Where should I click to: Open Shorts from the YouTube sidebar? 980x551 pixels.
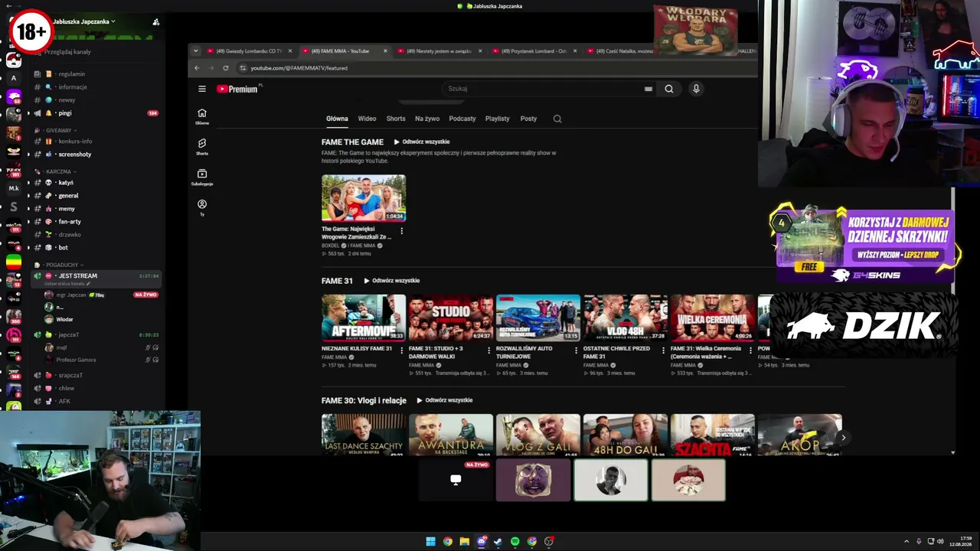[202, 146]
